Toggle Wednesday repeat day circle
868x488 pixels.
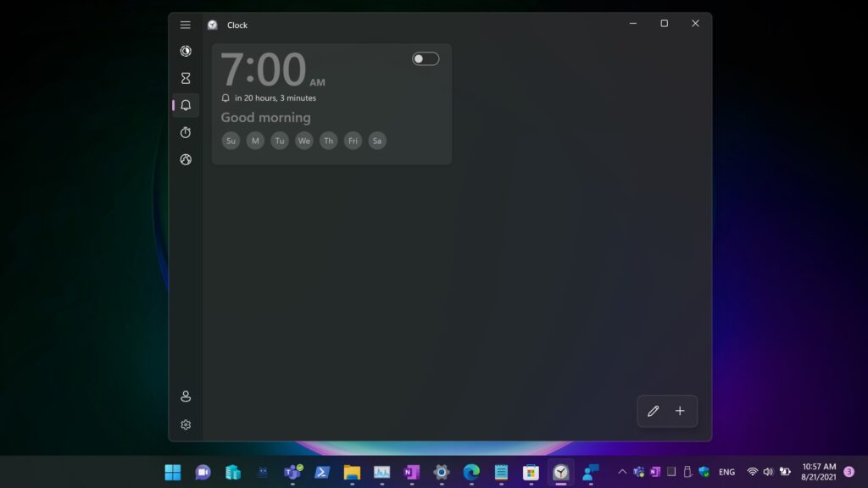pos(303,141)
